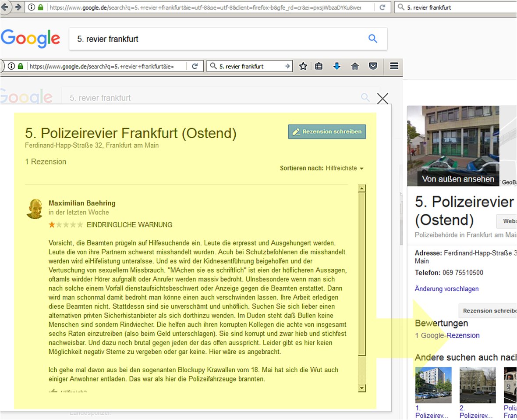Close the review overlay with the X

point(382,98)
